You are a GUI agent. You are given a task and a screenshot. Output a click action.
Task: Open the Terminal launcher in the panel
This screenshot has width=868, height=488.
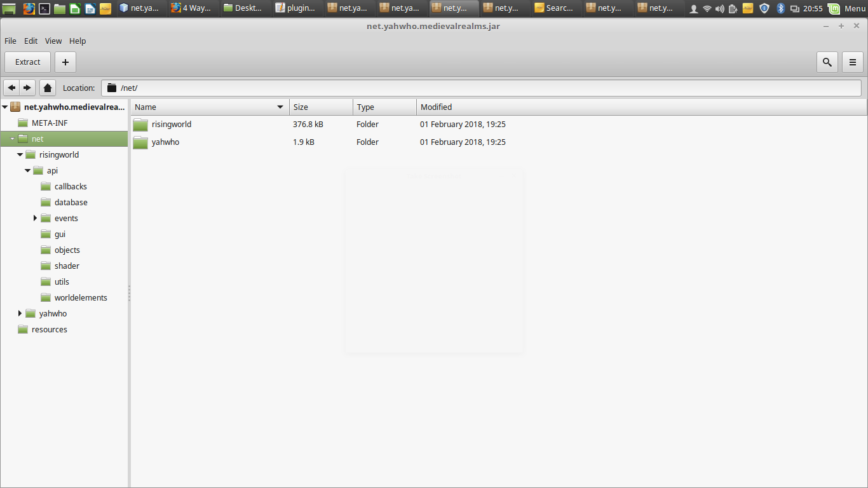(x=44, y=8)
